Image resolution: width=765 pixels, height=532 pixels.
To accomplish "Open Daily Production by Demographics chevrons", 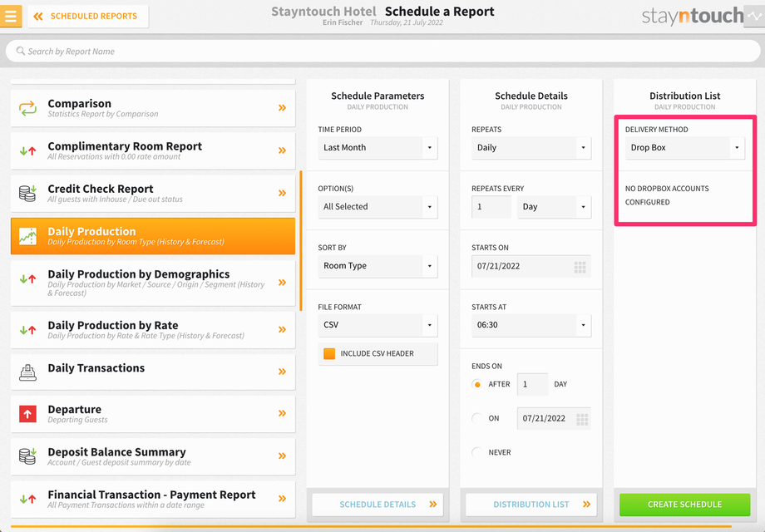I will [x=282, y=283].
